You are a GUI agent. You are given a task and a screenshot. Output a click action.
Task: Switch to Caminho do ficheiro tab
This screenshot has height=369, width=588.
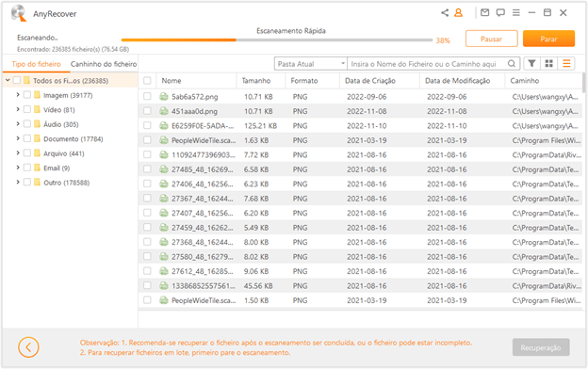tap(104, 64)
